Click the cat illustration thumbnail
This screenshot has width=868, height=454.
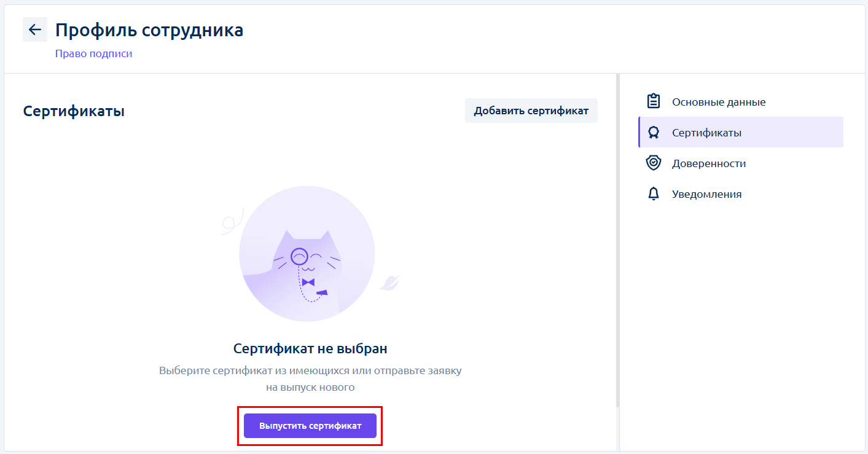tap(307, 253)
